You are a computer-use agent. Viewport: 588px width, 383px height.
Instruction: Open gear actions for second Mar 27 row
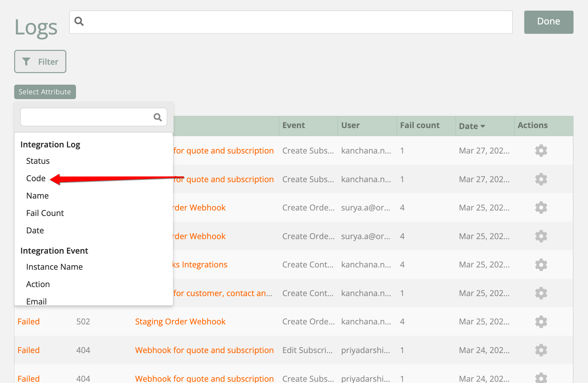(x=541, y=179)
